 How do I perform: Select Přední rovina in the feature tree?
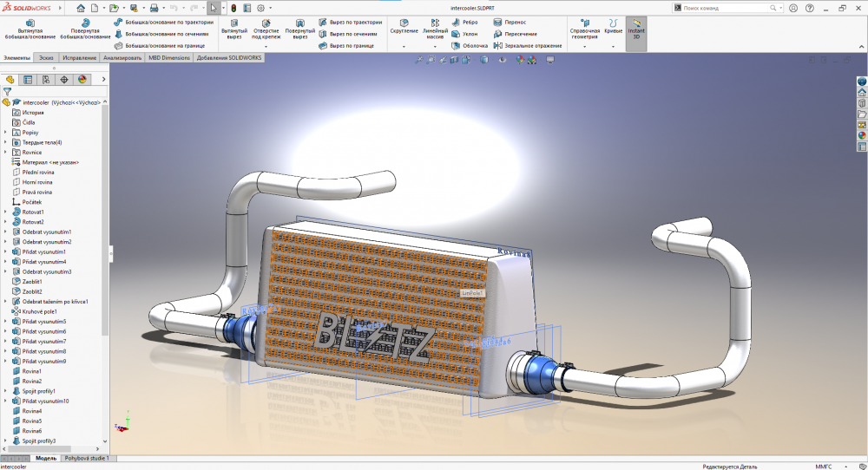click(x=37, y=172)
